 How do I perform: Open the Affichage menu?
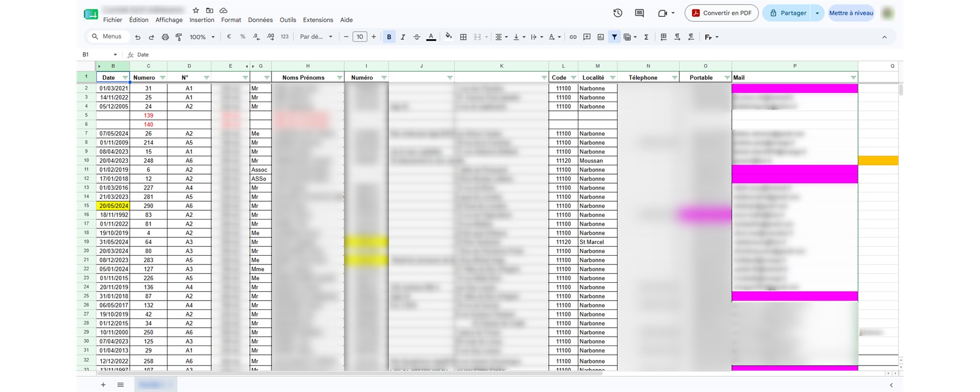pyautogui.click(x=169, y=20)
